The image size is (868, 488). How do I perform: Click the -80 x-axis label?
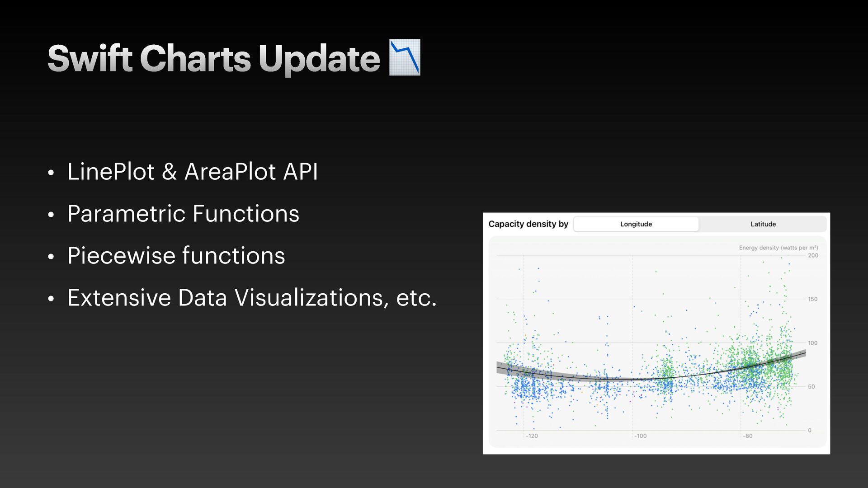point(748,436)
